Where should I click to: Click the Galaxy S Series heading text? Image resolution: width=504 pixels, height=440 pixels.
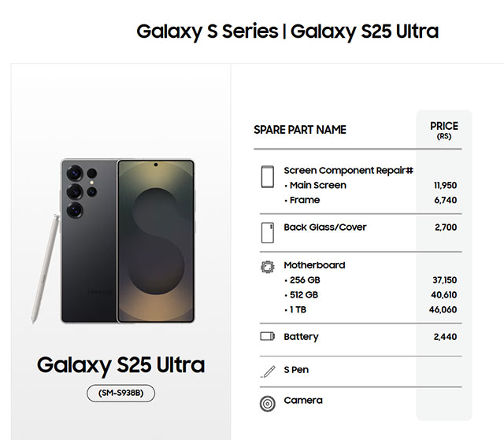207,31
